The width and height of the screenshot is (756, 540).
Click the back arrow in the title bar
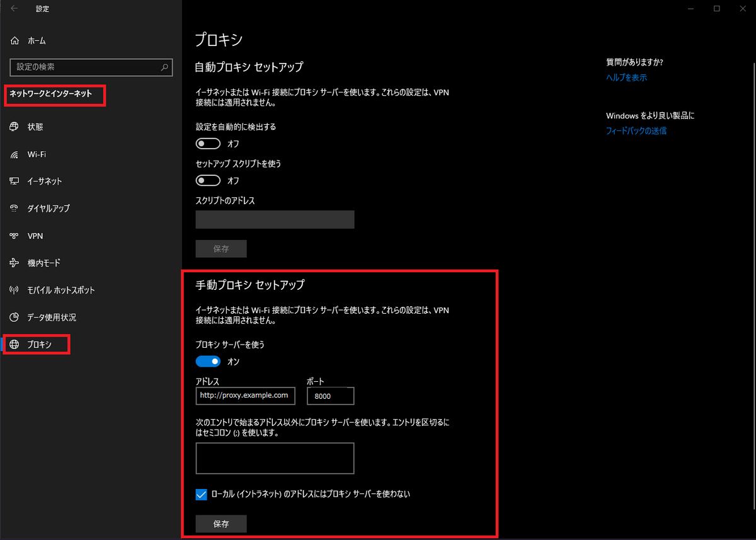pyautogui.click(x=14, y=9)
